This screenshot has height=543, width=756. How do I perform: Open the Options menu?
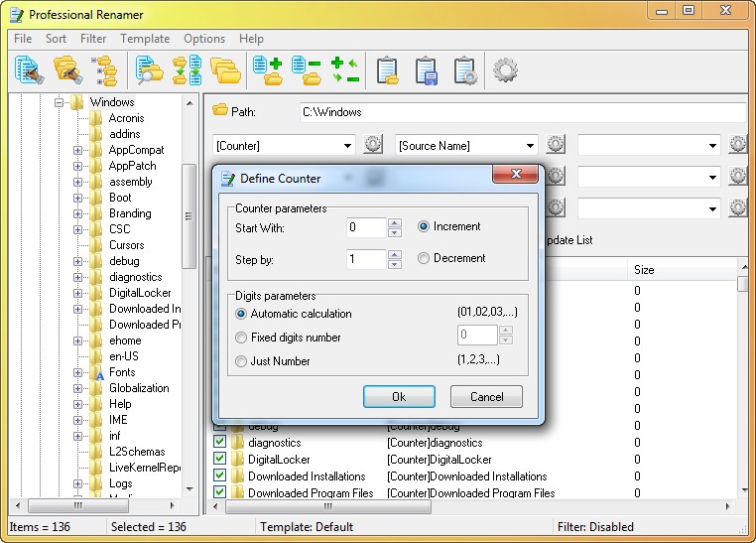coord(204,39)
